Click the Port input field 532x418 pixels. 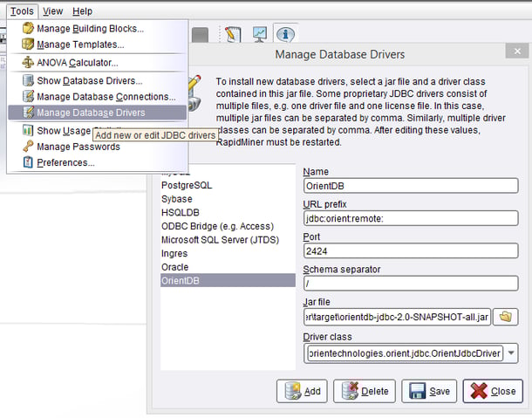tap(410, 250)
